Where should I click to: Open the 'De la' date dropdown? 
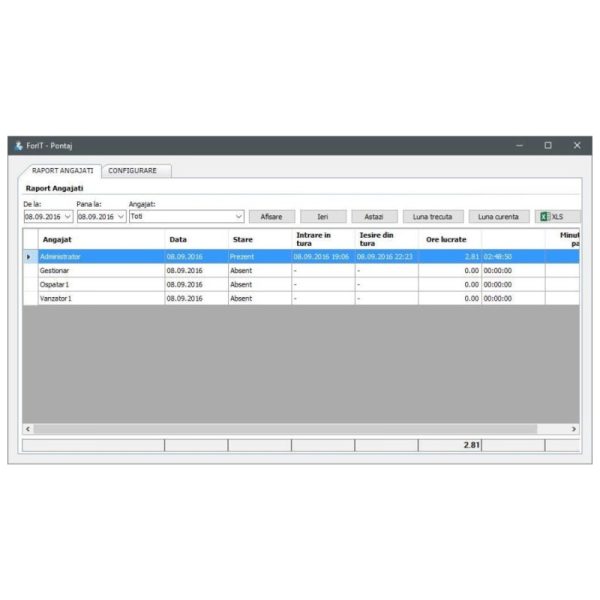(68, 216)
